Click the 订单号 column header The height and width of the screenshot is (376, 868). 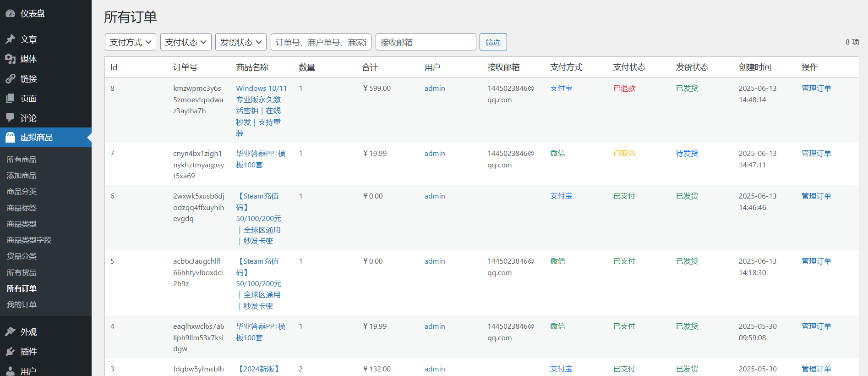[x=185, y=67]
